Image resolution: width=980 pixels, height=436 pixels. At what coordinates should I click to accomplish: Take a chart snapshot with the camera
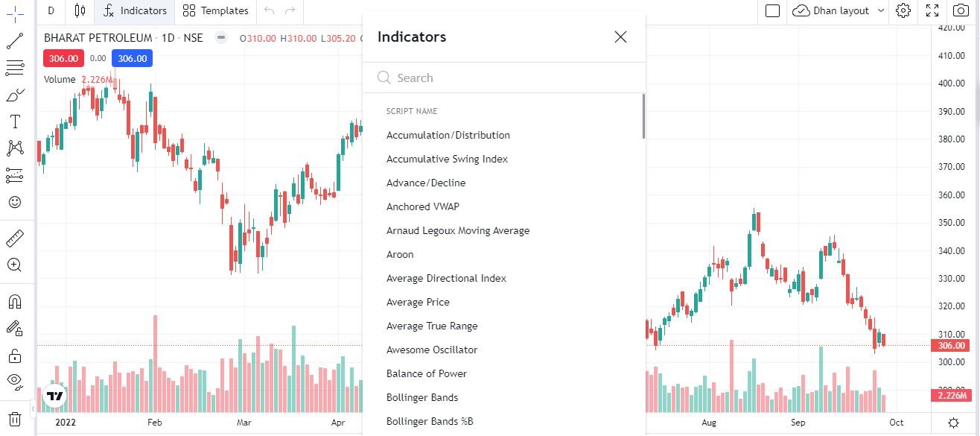(x=961, y=10)
